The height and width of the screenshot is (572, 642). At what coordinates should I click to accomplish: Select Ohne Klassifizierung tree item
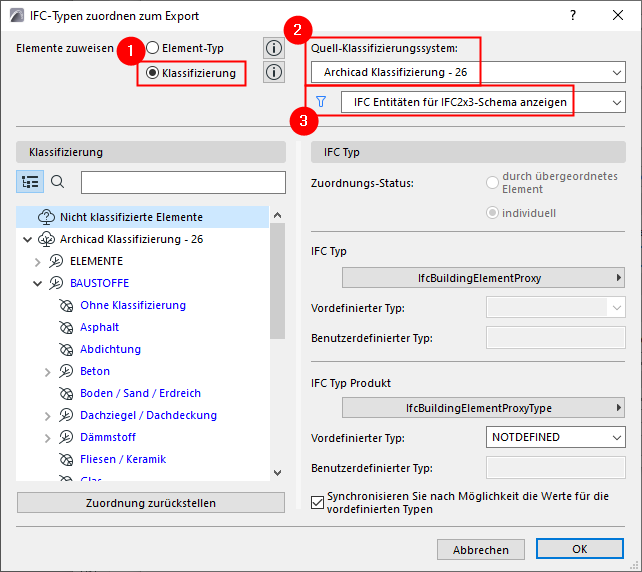click(x=133, y=305)
